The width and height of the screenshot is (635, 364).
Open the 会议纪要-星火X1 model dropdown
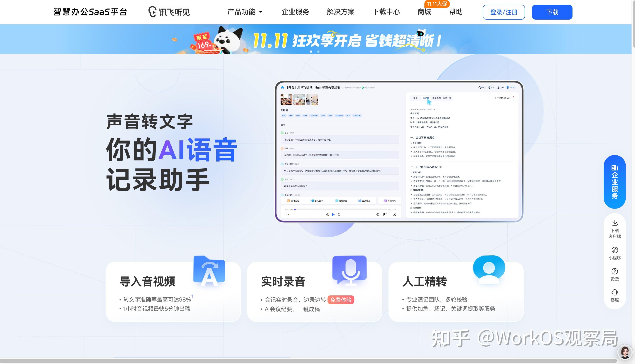[503, 98]
